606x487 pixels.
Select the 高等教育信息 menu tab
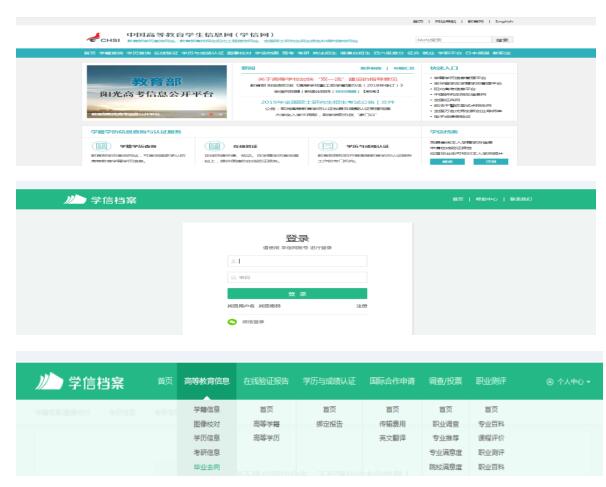tap(207, 381)
